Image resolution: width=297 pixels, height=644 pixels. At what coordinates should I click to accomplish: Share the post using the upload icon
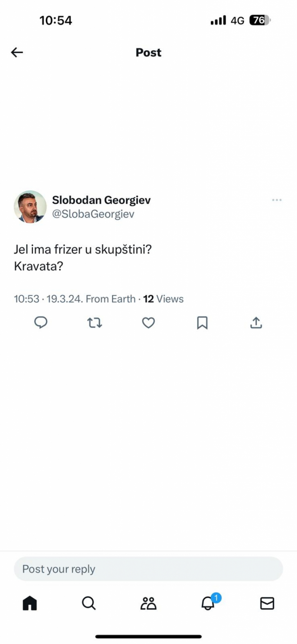[x=256, y=323]
